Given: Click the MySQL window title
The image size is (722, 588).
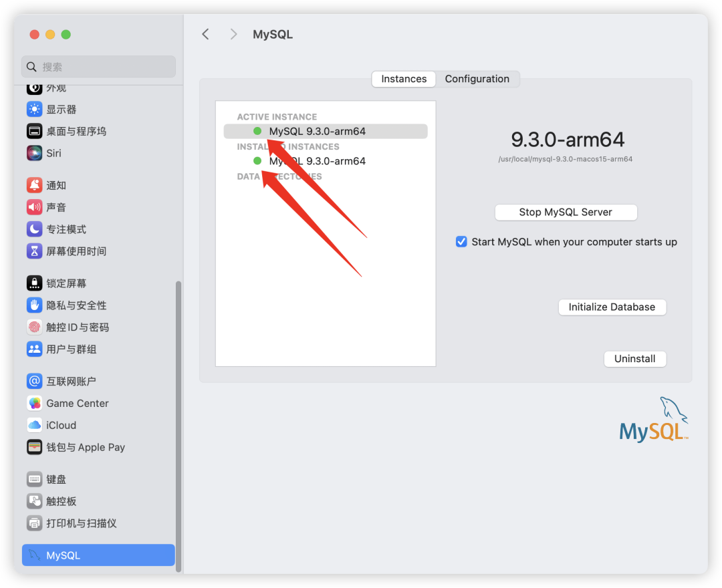Looking at the screenshot, I should (273, 35).
